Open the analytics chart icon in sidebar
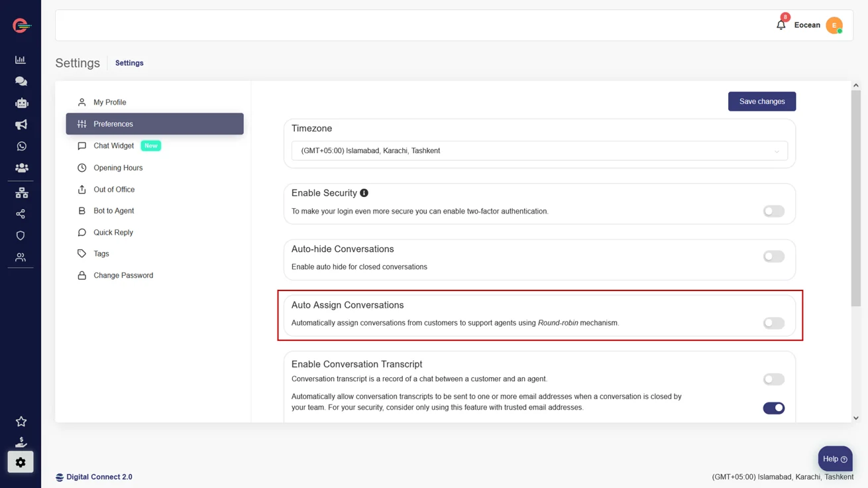The width and height of the screenshot is (868, 488). [x=21, y=60]
